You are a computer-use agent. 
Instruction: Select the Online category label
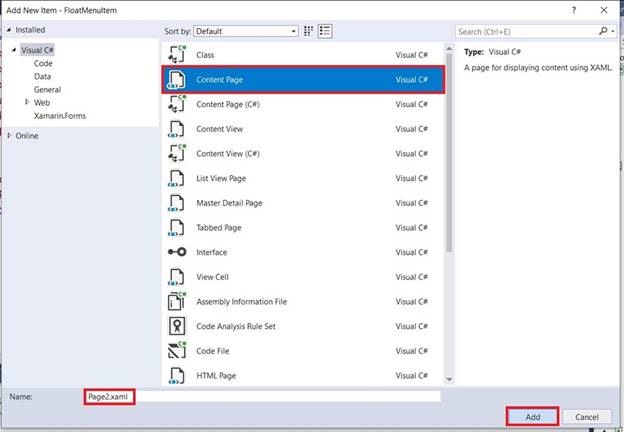27,136
